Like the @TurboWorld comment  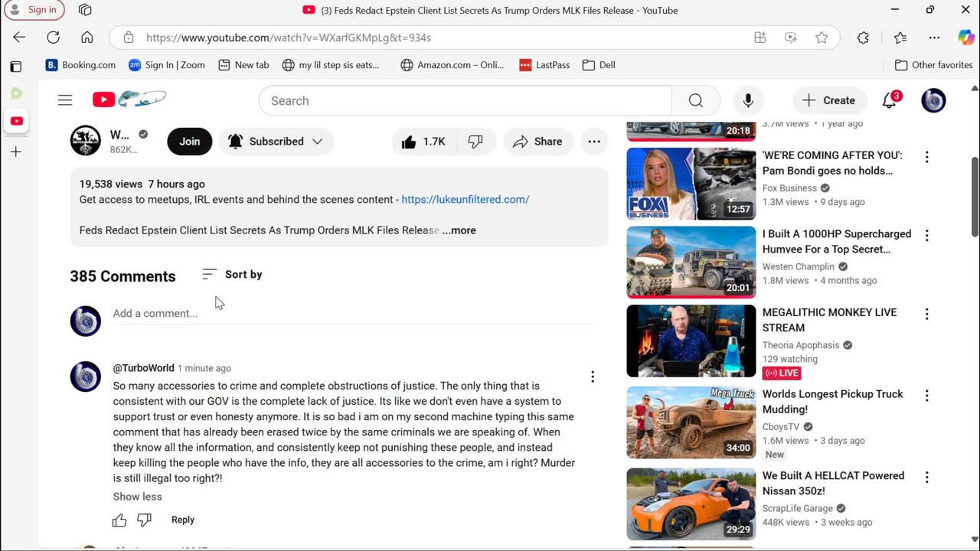pyautogui.click(x=119, y=520)
